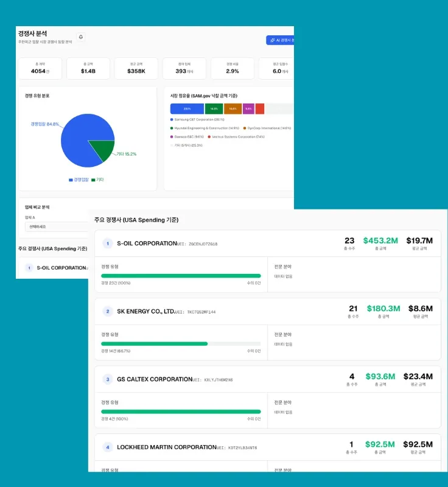Screen dimensions: 448x487
Task: Click the $453.2M total amount for S-OIL
Action: (380, 240)
